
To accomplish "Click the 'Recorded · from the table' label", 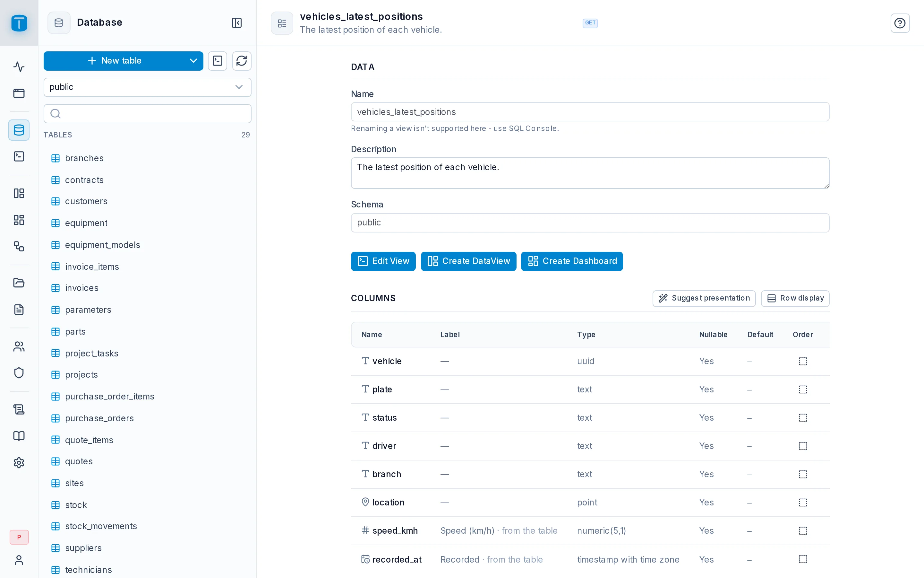I will [492, 560].
